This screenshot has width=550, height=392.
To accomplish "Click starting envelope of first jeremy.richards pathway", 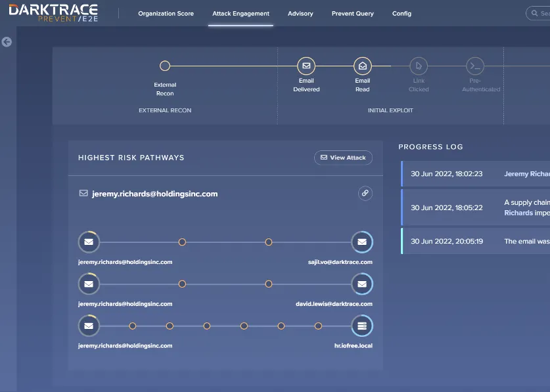I will click(x=89, y=242).
